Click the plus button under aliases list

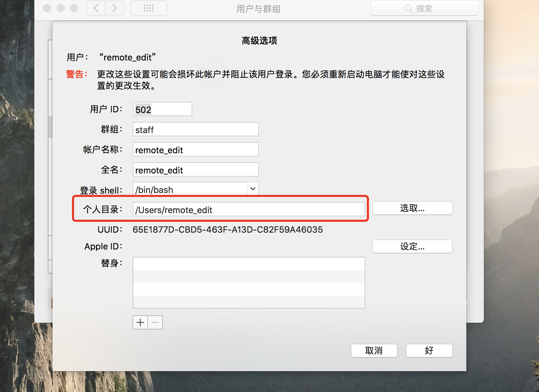pyautogui.click(x=140, y=322)
